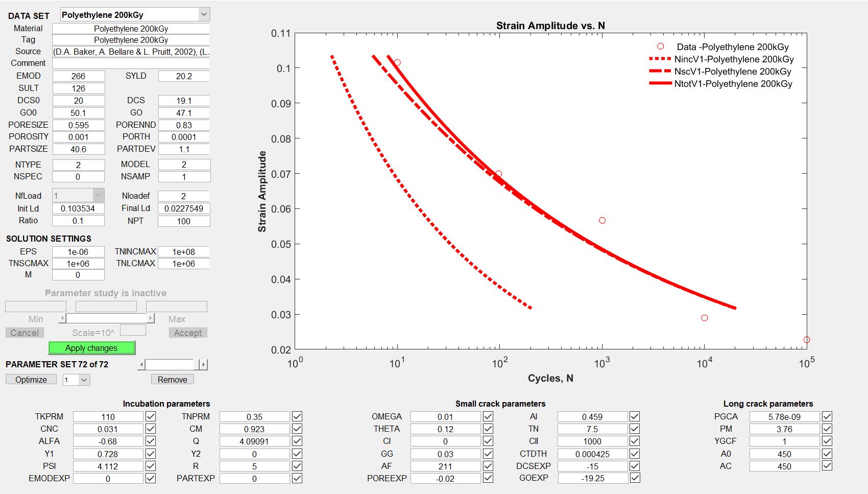Screen dimensions: 868x494
Task: Edit the EPS solution setting field
Action: [79, 252]
